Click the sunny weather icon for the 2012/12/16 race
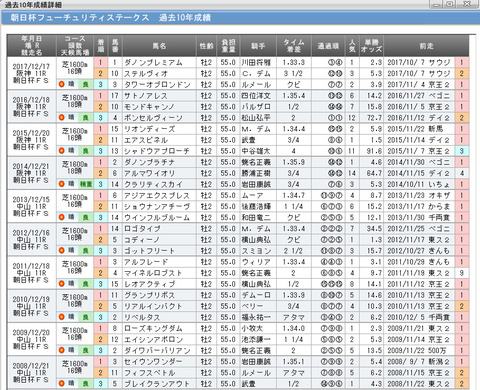 (61, 250)
